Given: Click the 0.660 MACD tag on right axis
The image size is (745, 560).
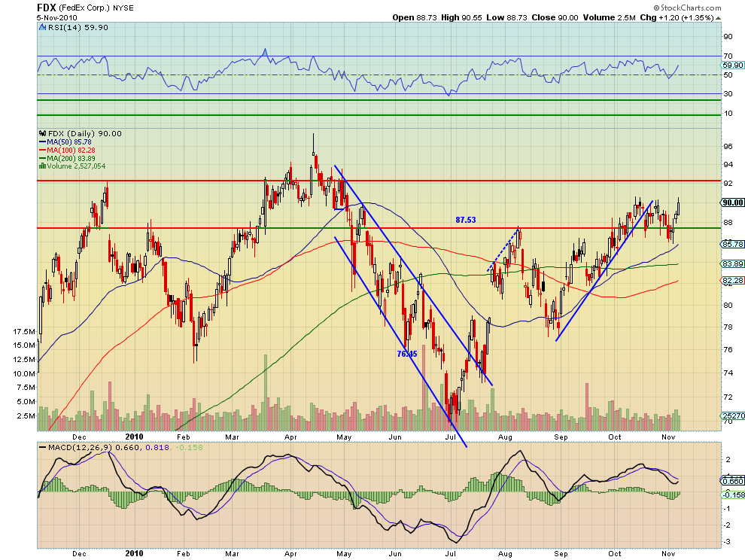Looking at the screenshot, I should click(733, 481).
